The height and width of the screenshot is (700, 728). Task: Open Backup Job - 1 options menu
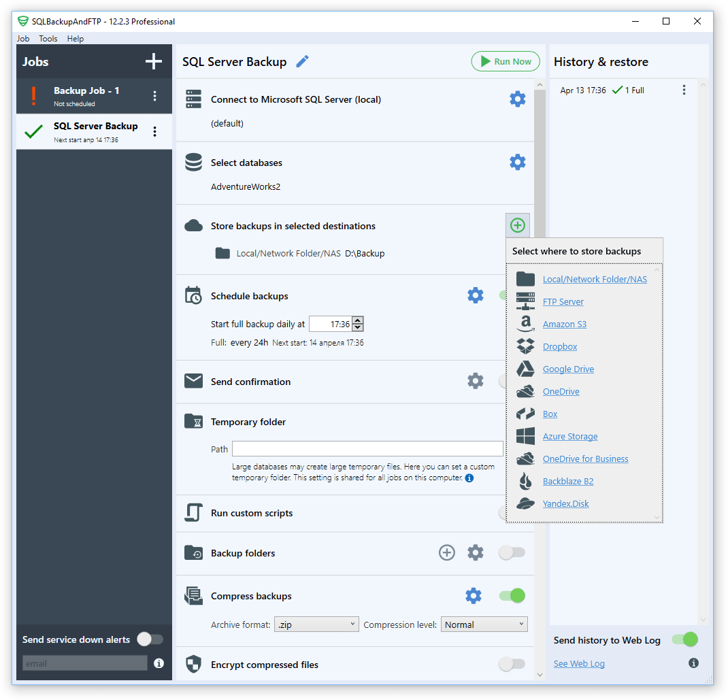pos(154,96)
